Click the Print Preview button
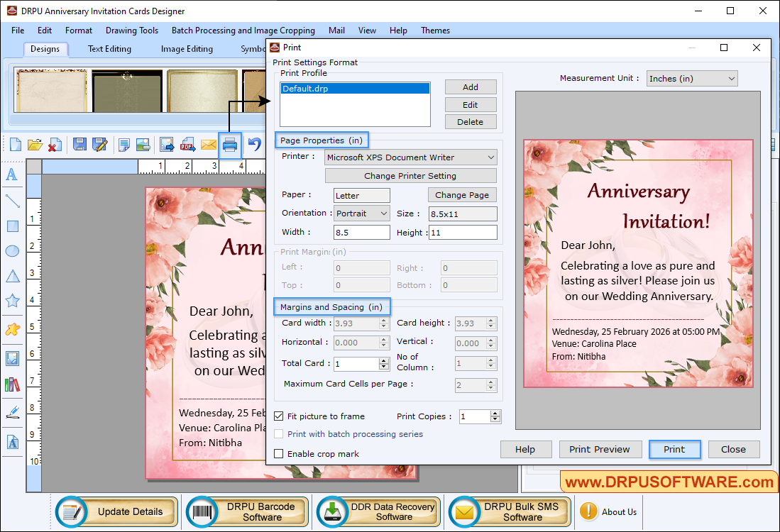The width and height of the screenshot is (780, 532). point(600,449)
